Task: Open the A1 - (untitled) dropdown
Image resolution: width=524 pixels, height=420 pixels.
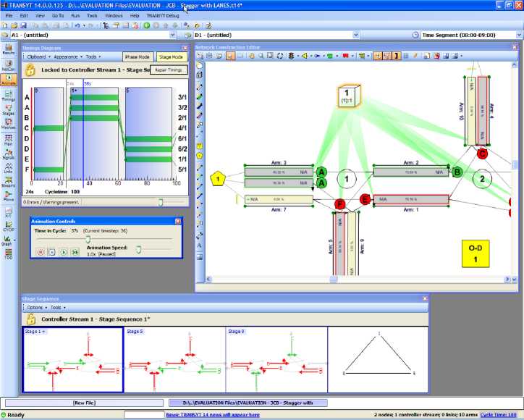Action: click(x=172, y=35)
